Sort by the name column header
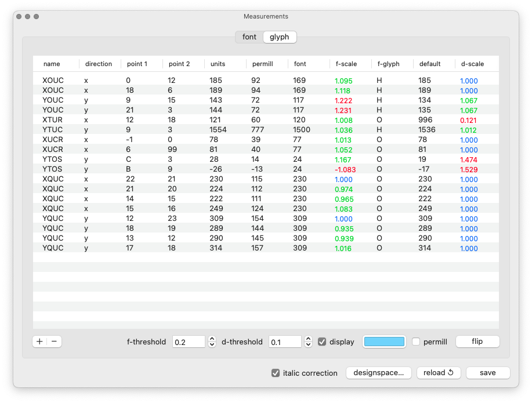The height and width of the screenshot is (403, 532). tap(52, 64)
